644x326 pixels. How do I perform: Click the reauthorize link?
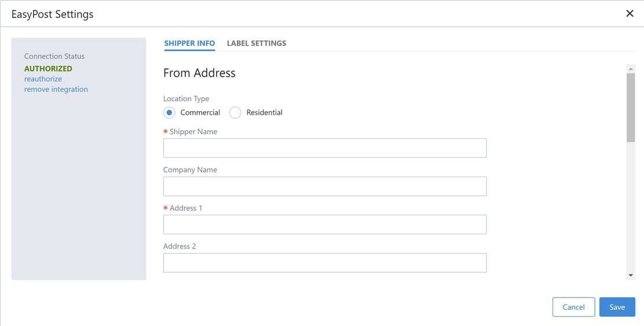[x=43, y=79]
